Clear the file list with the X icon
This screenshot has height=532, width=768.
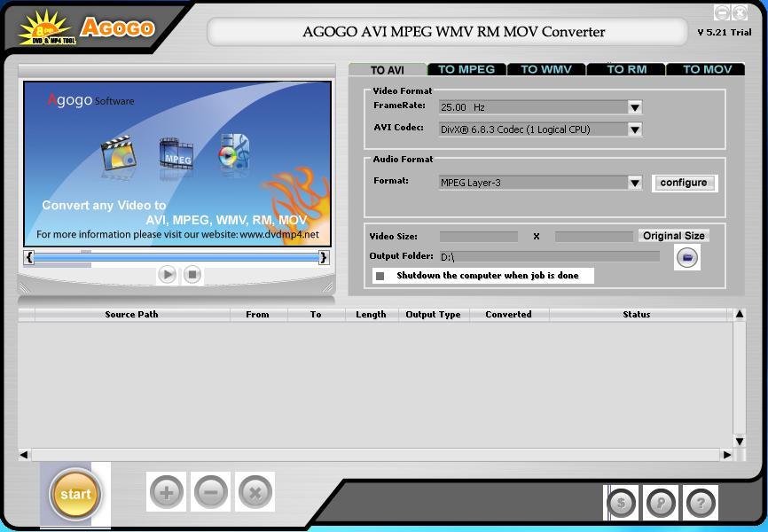click(255, 491)
